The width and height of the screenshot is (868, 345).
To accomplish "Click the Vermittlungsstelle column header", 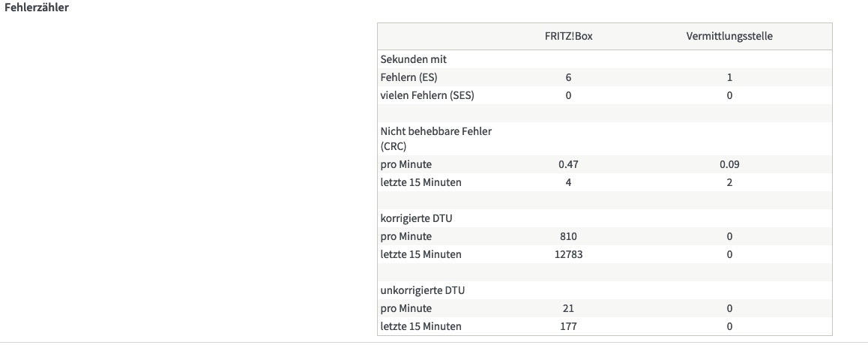I will [x=729, y=36].
